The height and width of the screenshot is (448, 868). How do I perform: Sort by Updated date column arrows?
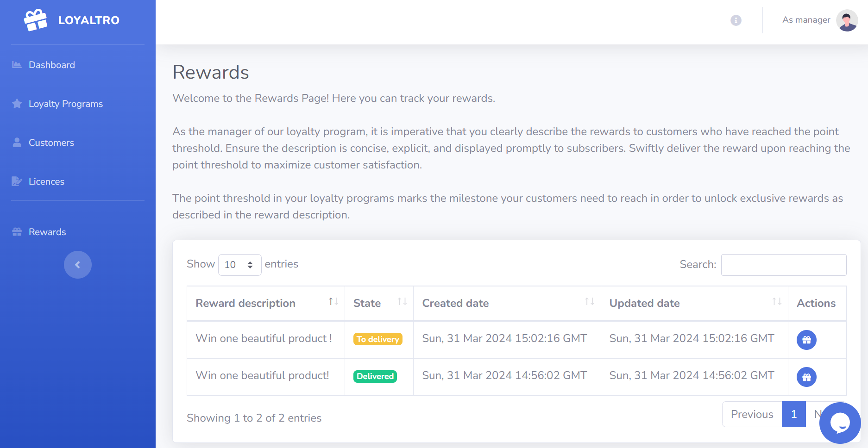click(x=777, y=302)
